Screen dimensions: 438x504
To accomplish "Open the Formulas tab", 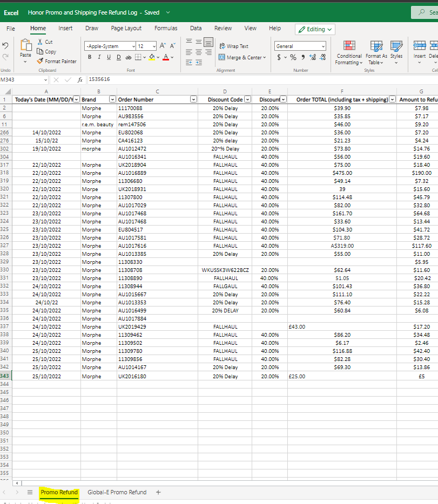I will tap(166, 28).
